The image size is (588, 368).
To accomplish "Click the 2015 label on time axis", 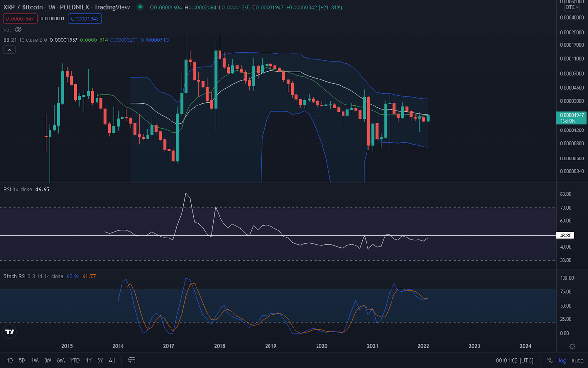I will click(67, 346).
